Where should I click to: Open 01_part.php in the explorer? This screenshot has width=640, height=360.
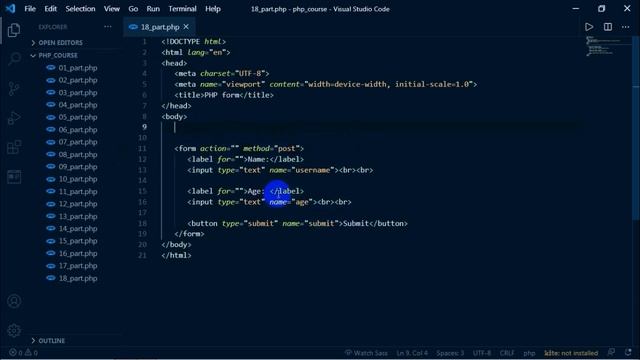point(78,68)
